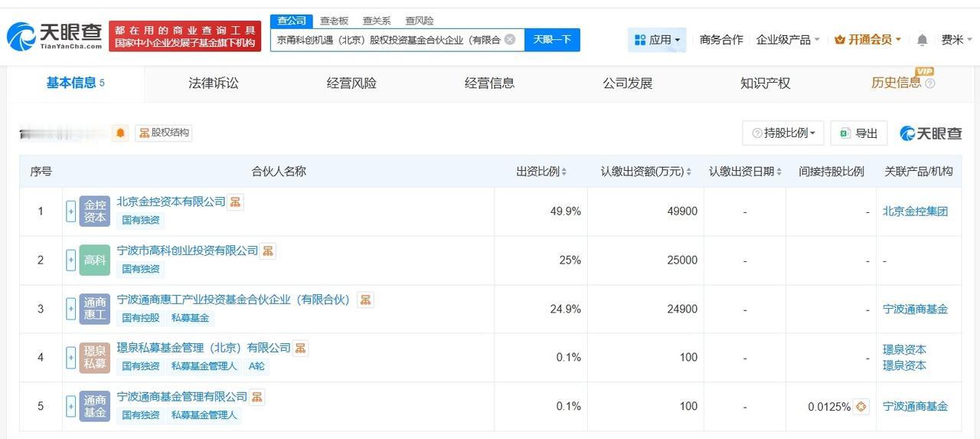Select the 查风险 search tab

(x=420, y=21)
